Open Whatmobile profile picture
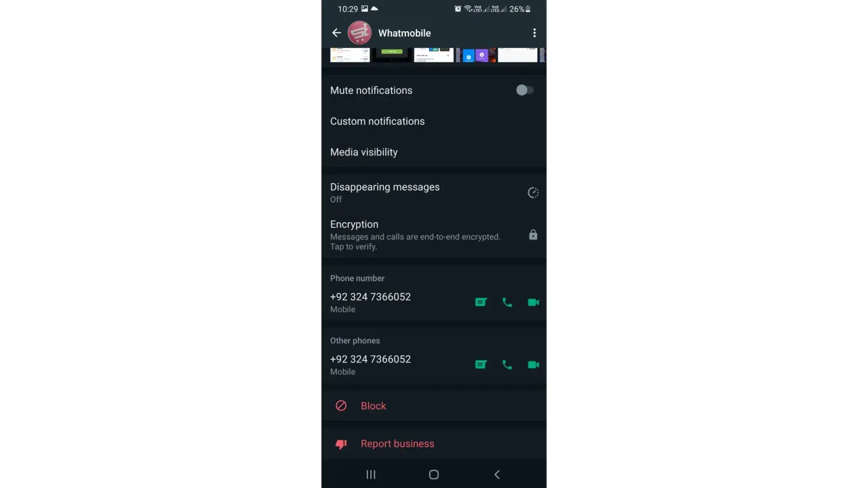Screen dimensions: 868x488 click(x=359, y=33)
